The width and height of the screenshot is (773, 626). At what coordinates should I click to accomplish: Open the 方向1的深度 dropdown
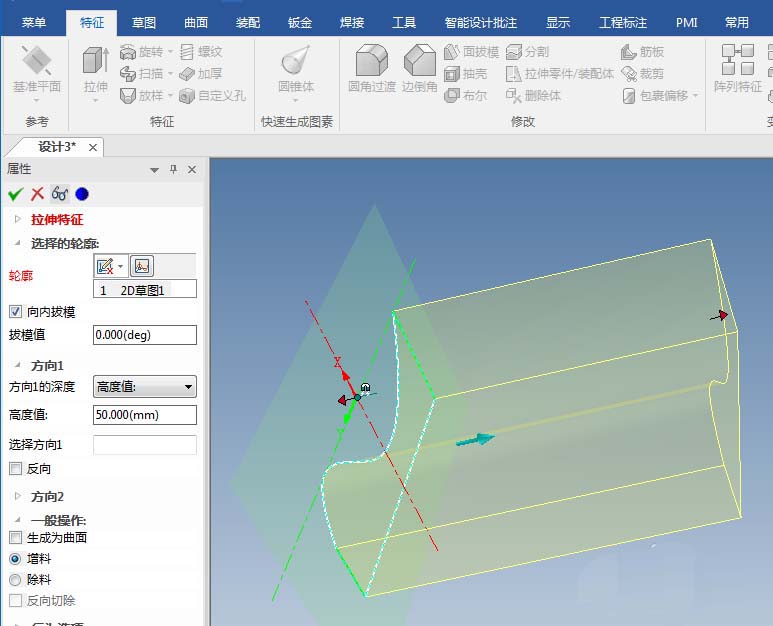[x=145, y=387]
